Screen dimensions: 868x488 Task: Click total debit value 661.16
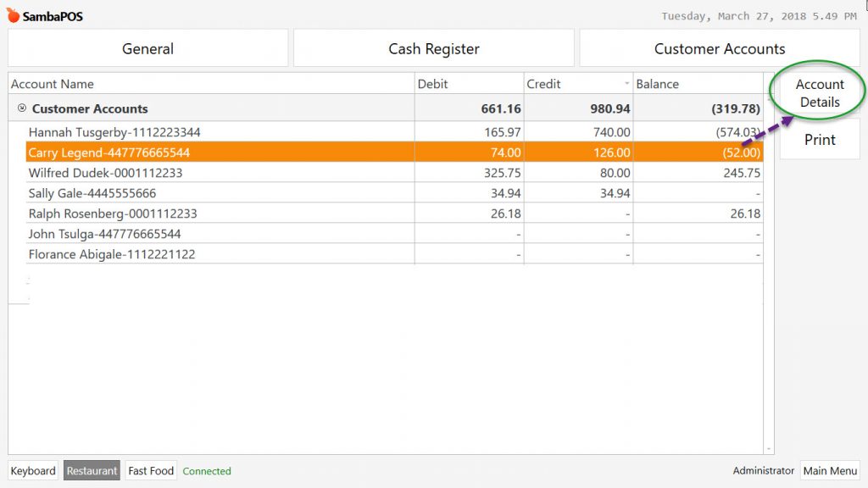tap(500, 109)
